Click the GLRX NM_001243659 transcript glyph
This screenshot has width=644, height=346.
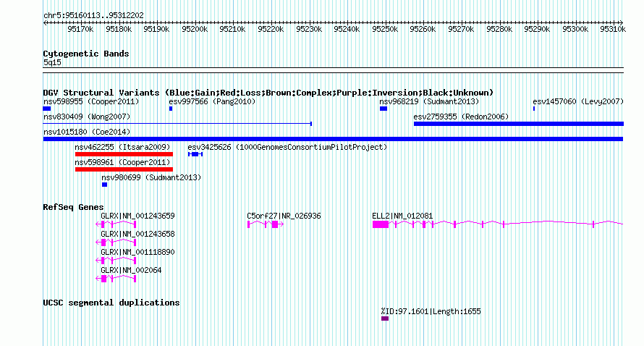click(116, 224)
